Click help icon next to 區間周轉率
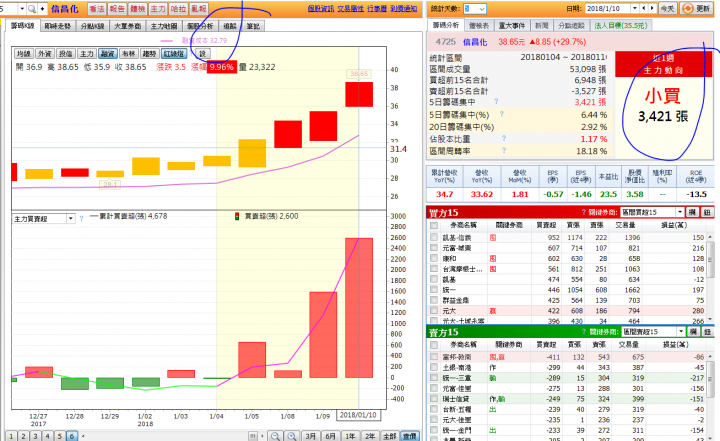Image resolution: width=720 pixels, height=441 pixels. [x=504, y=150]
